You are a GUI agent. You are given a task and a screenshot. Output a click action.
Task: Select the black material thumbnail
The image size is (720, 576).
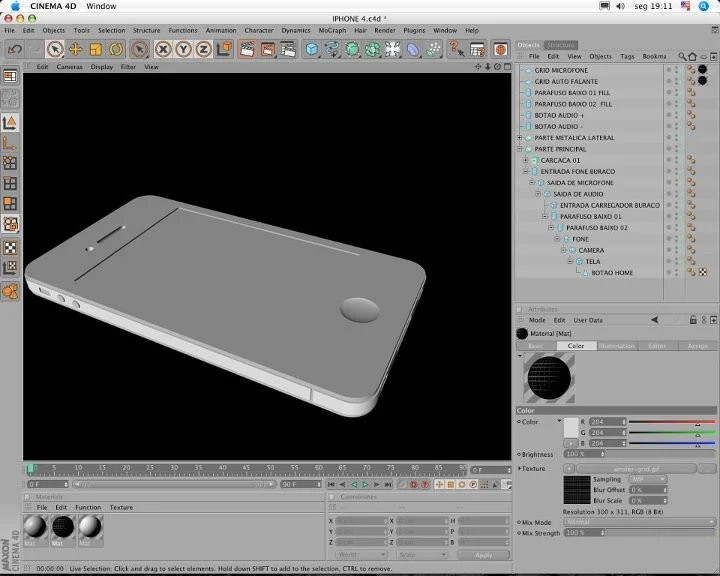coord(63,527)
